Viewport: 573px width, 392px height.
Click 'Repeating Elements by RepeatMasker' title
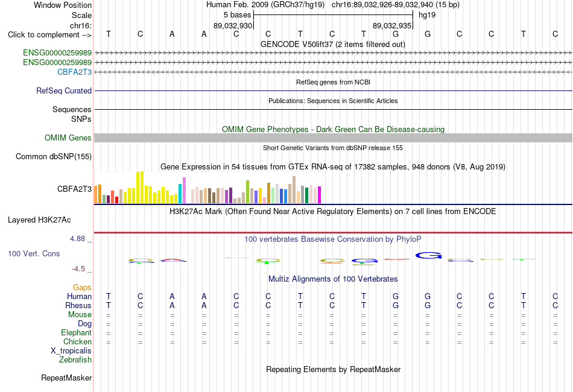[x=333, y=369]
